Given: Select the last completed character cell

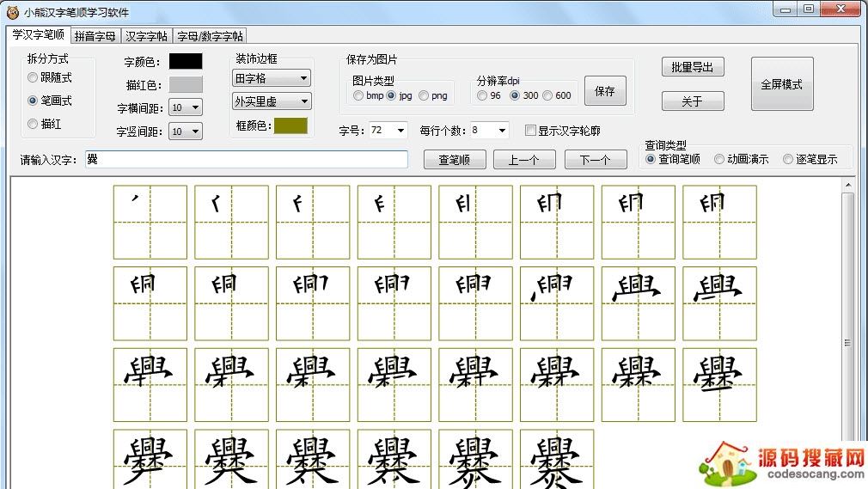Looking at the screenshot, I should click(556, 459).
